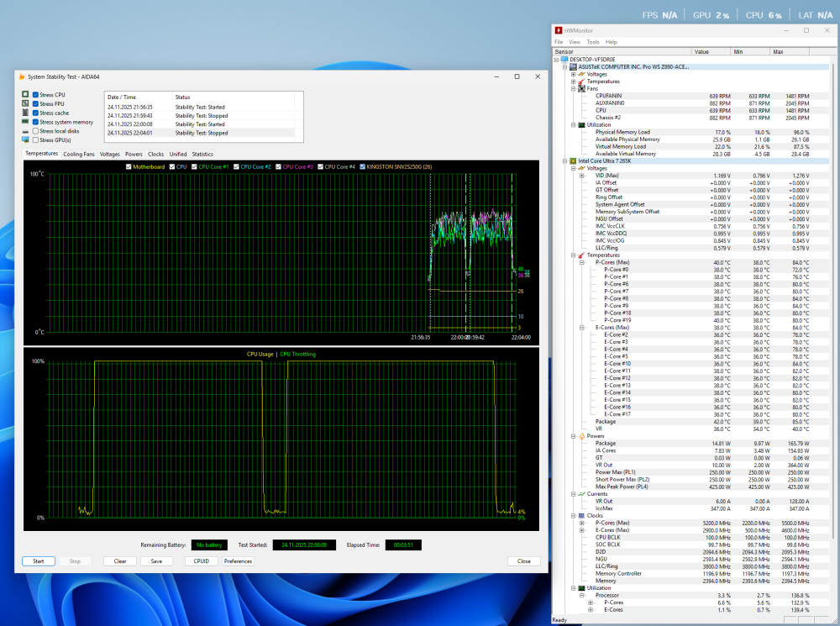Switch to the Cooling Fans tab
Viewport: 840px width, 626px height.
(79, 155)
